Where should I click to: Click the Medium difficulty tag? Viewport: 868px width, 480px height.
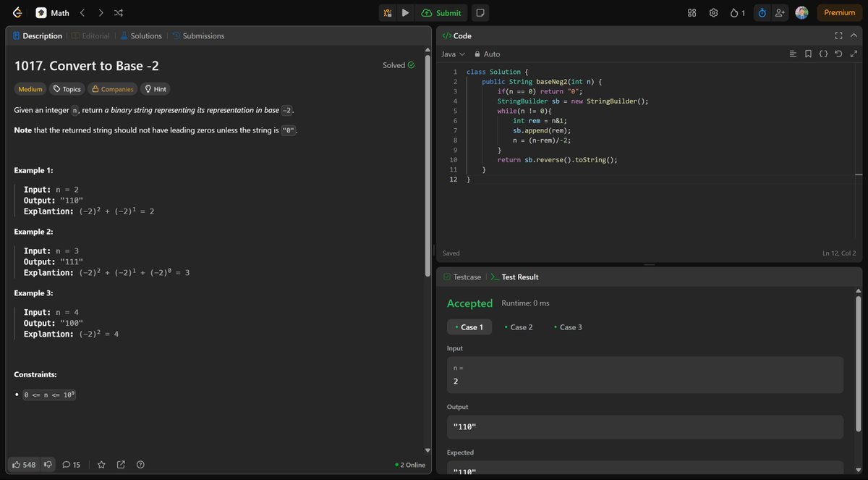click(30, 89)
